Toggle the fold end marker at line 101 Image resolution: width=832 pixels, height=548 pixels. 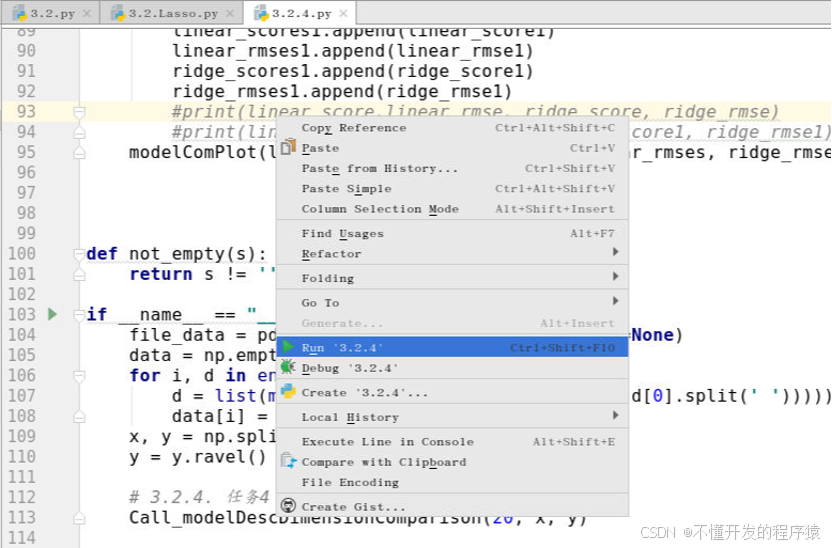79,274
